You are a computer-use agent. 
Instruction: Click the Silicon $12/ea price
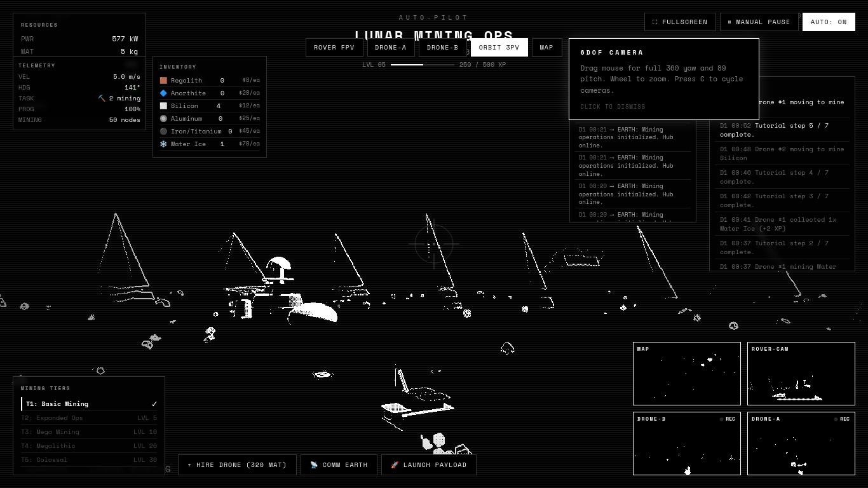pyautogui.click(x=249, y=106)
